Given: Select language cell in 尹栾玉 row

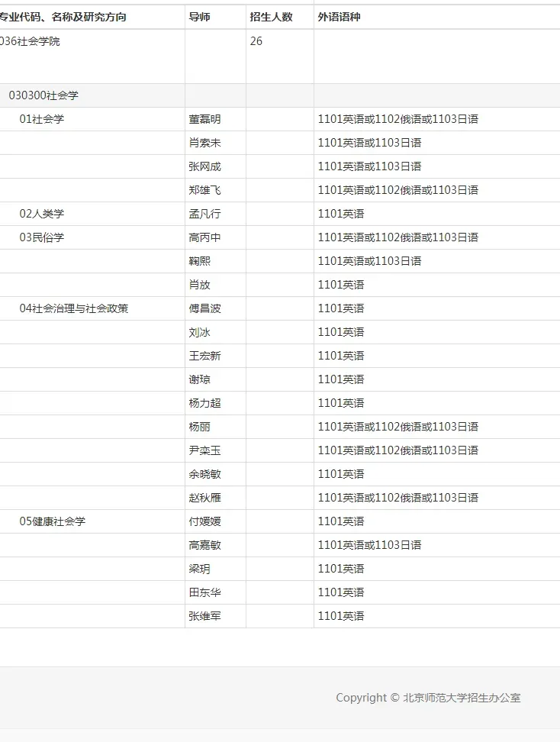Looking at the screenshot, I should [397, 450].
